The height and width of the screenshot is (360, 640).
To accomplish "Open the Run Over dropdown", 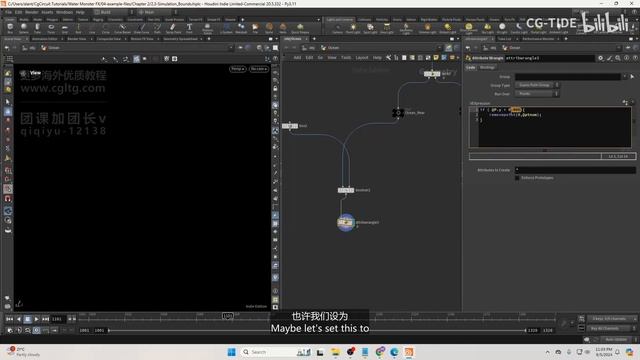I will tap(537, 94).
